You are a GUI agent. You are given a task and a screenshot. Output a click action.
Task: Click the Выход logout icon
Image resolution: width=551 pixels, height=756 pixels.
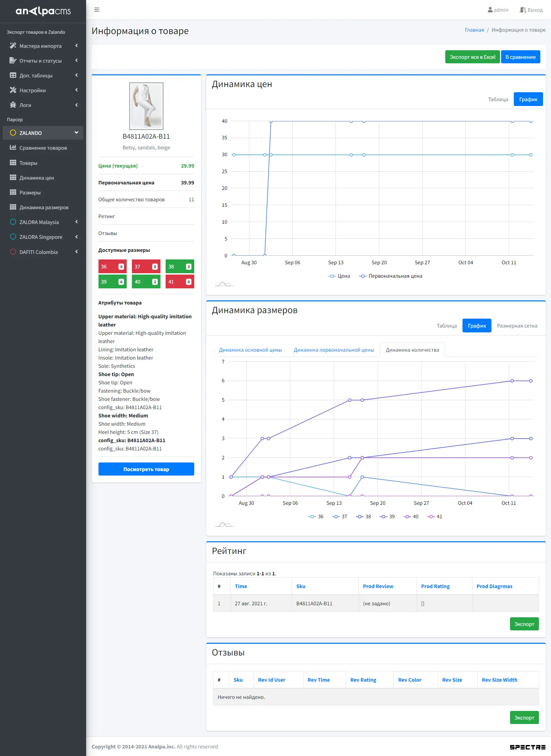point(522,10)
